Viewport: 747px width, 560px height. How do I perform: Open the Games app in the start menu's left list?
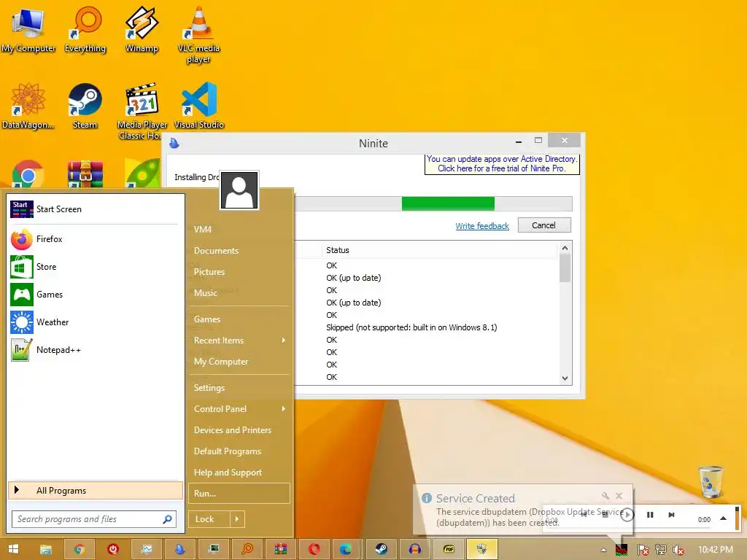[94, 295]
